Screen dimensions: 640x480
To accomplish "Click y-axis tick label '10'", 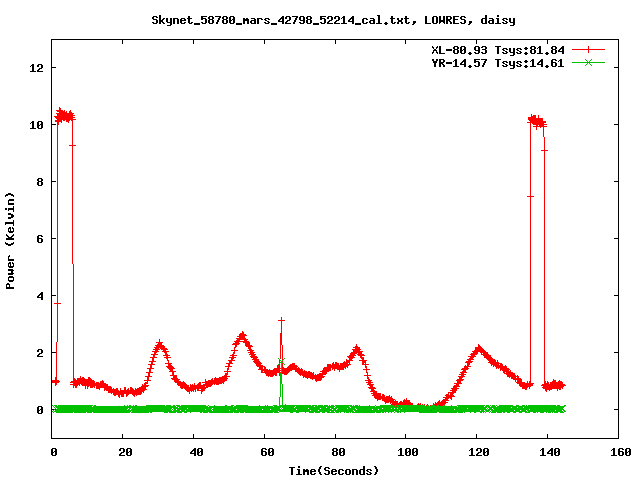I will click(x=36, y=125).
